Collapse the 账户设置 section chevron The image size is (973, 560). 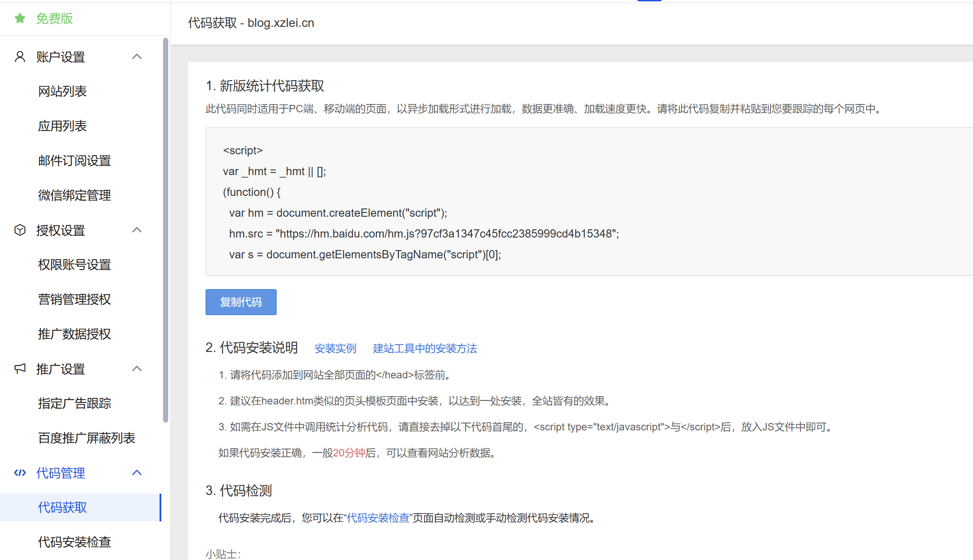coord(137,57)
